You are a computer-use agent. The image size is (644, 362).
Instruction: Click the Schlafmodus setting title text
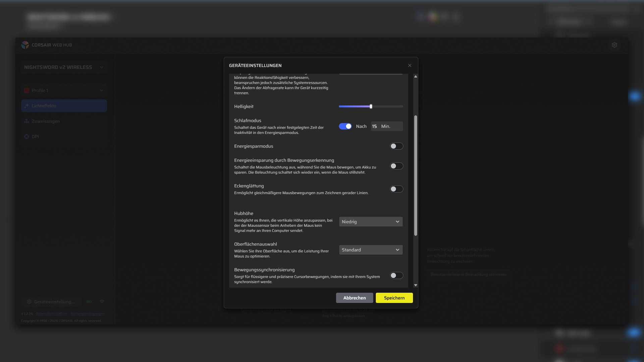[248, 121]
